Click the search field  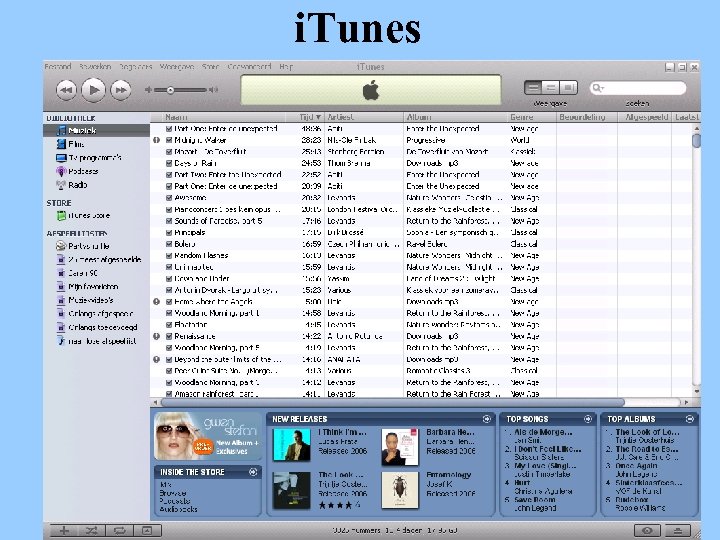pyautogui.click(x=638, y=88)
